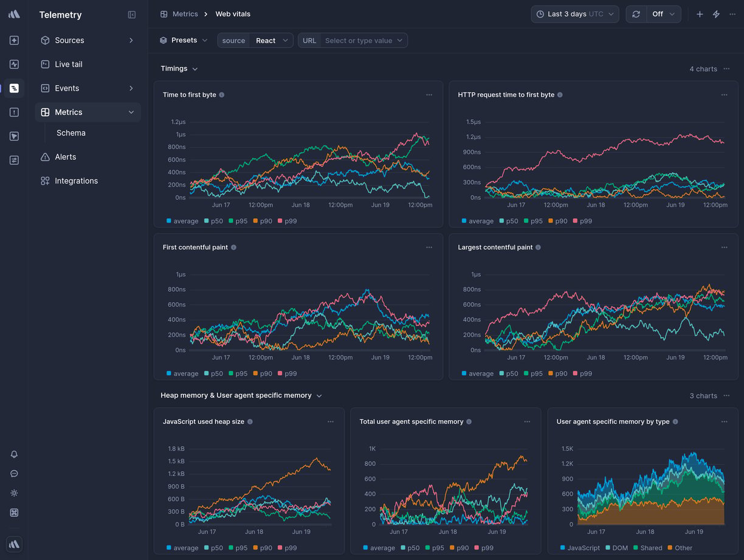Open the top bar more options ellipsis
Screen dimensions: 744x560
732,14
